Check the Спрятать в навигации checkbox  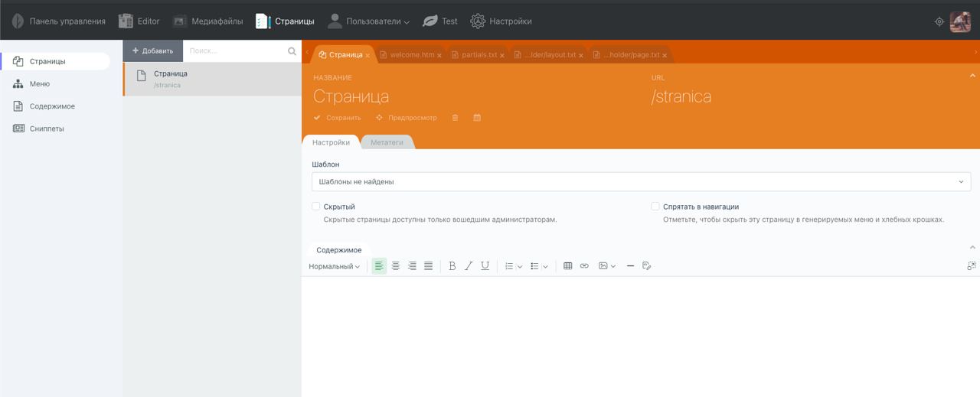coord(655,207)
